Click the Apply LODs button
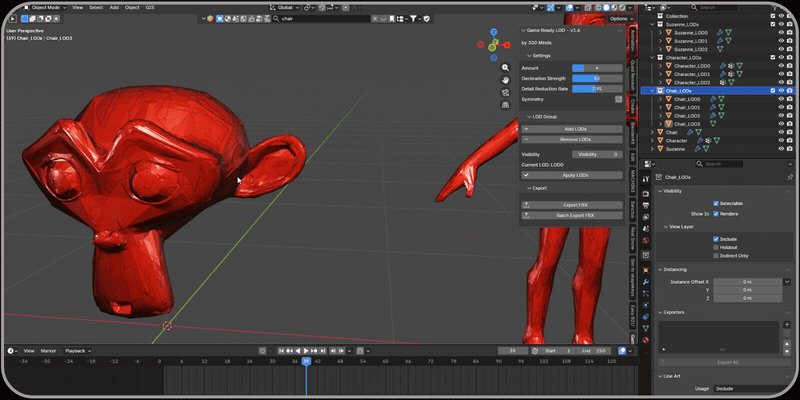This screenshot has height=400, width=800. 572,176
